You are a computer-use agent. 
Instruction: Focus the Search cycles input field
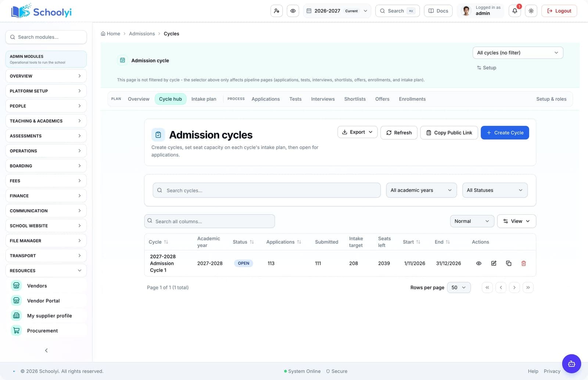[x=266, y=190]
